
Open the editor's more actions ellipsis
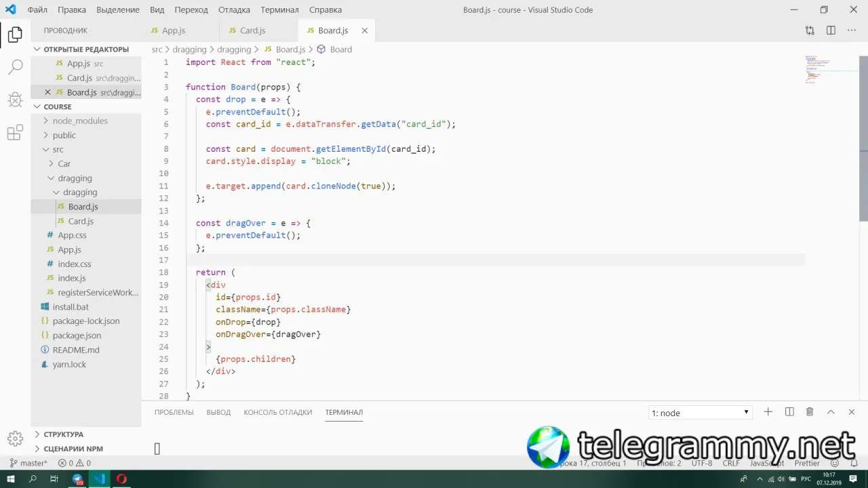(x=852, y=30)
